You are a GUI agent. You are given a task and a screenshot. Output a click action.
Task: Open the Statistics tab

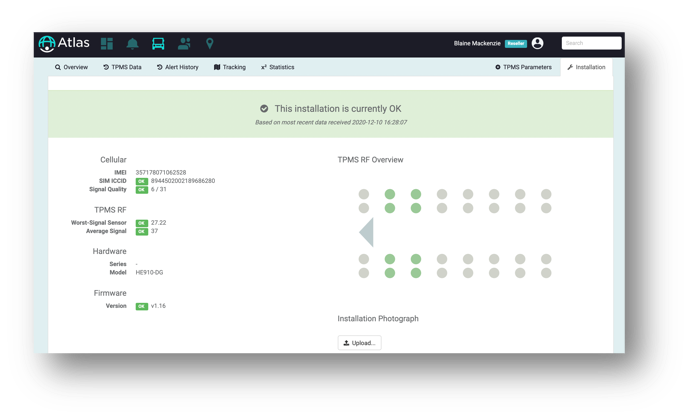(x=278, y=67)
